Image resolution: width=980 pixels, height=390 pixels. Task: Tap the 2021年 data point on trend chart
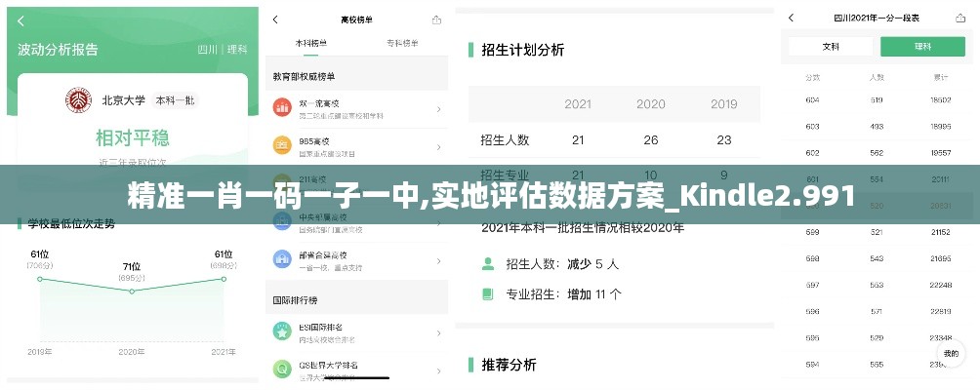(x=224, y=279)
